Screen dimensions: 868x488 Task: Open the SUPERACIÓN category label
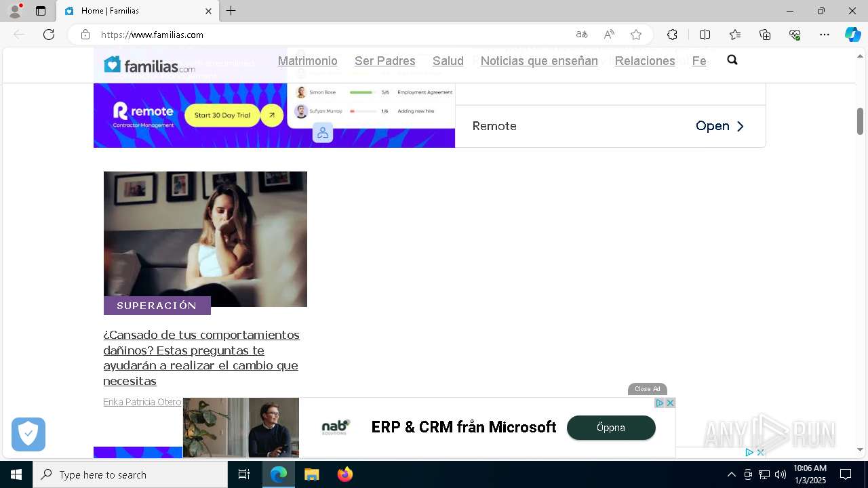[x=157, y=306]
